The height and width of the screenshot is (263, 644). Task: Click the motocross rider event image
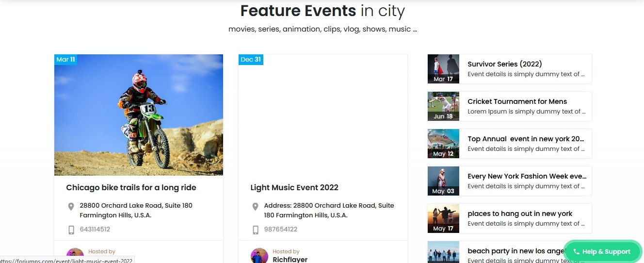point(139,115)
